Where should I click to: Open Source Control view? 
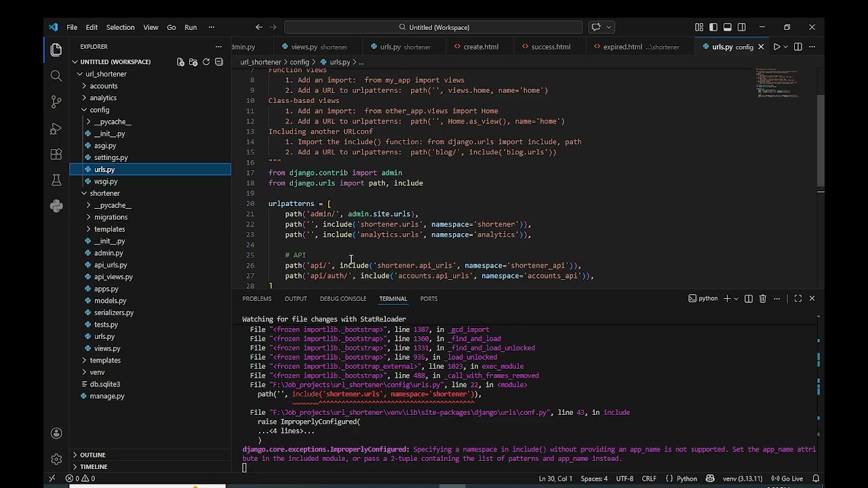point(56,102)
